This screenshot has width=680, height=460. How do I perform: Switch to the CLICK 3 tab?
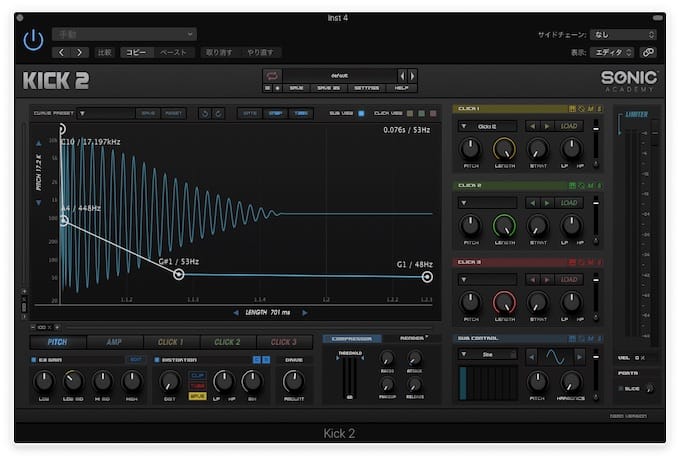click(284, 342)
